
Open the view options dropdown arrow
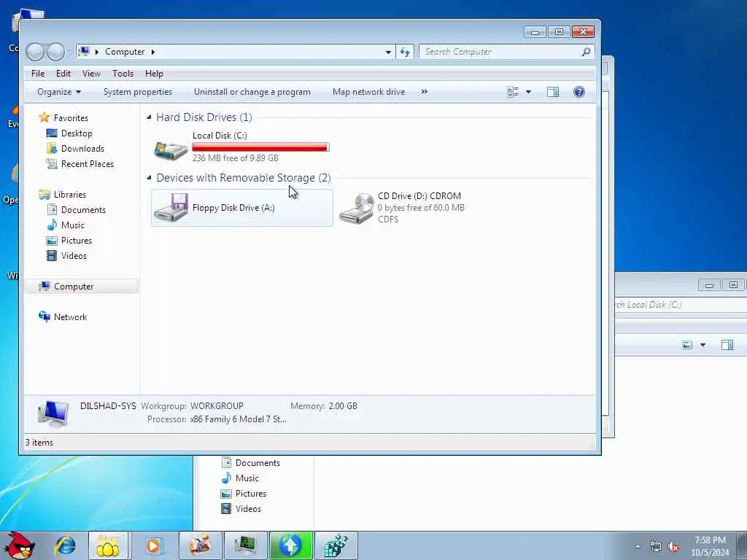tap(528, 92)
